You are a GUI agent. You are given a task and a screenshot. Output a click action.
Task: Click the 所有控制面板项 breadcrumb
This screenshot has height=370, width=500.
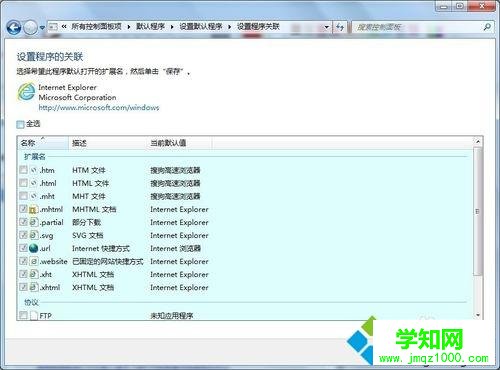coord(96,27)
